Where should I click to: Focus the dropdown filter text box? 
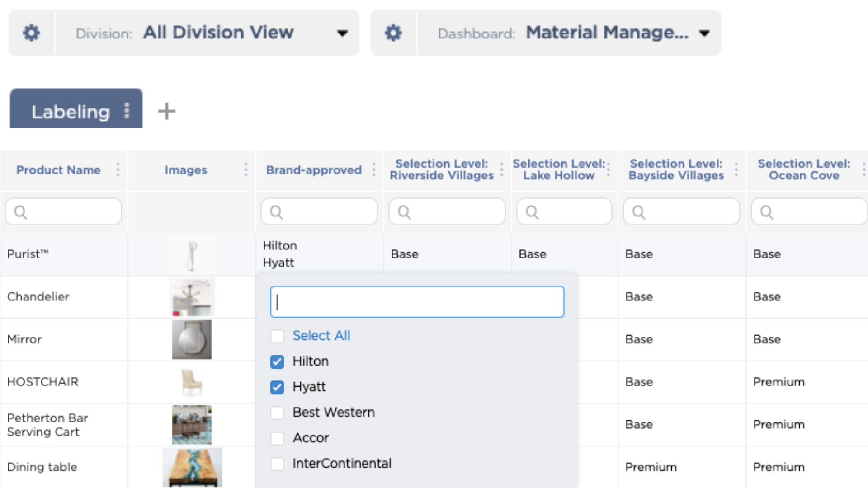(417, 302)
